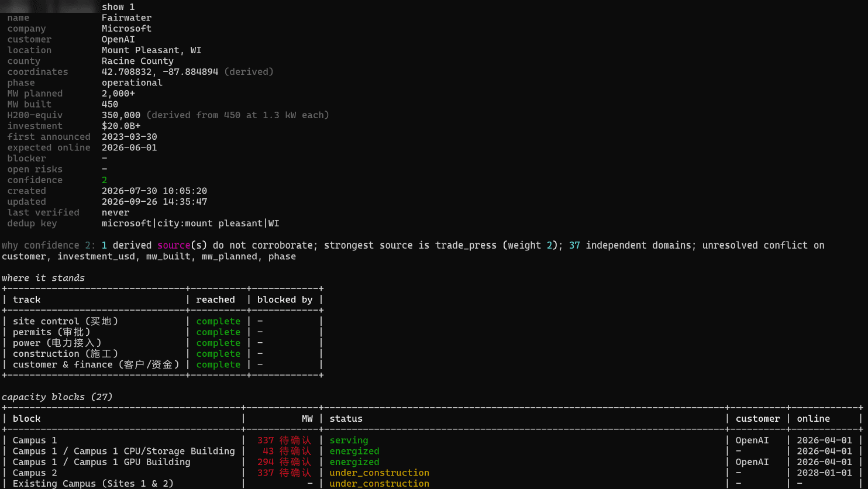Click 'complete' status in permits row
Image resolution: width=868 pixels, height=489 pixels.
tap(218, 332)
